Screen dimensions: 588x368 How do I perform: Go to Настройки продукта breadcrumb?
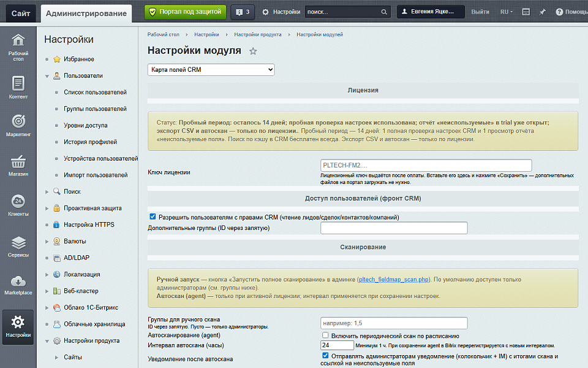pos(258,34)
